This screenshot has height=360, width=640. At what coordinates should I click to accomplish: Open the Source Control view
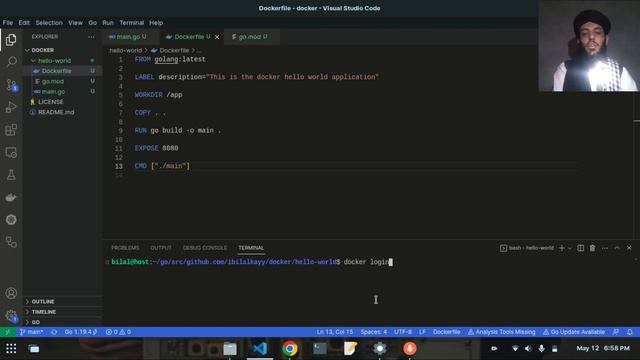pyautogui.click(x=11, y=85)
